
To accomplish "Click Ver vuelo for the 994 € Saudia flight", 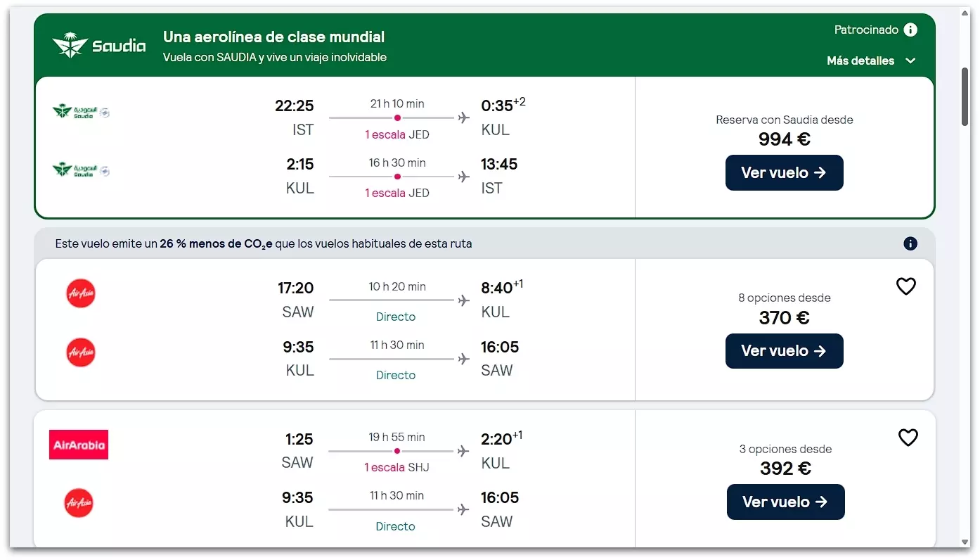I will pyautogui.click(x=784, y=172).
